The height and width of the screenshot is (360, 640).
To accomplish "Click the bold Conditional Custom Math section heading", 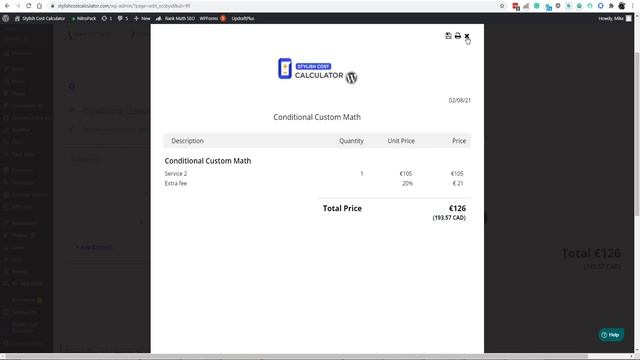I will 208,161.
